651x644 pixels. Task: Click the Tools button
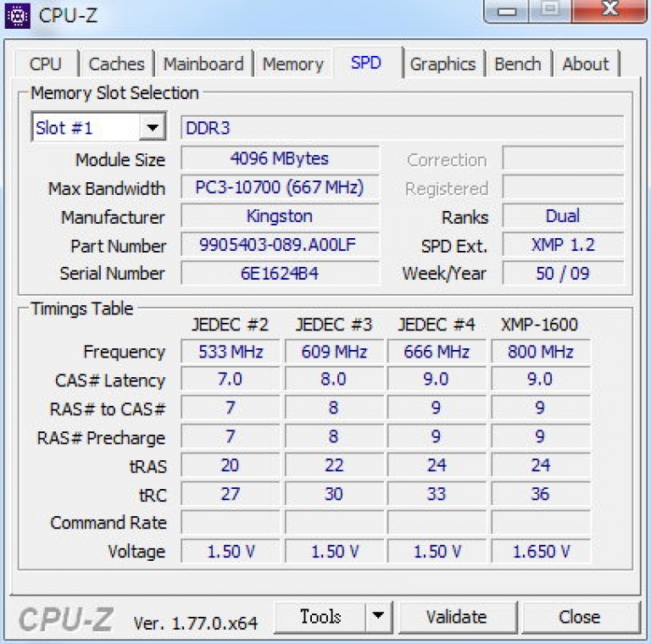[x=320, y=617]
